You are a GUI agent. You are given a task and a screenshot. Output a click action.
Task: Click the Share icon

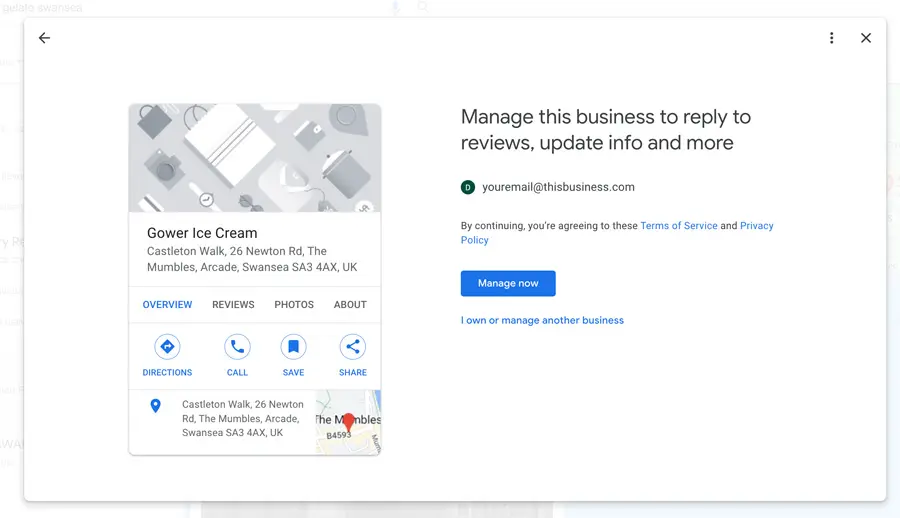(x=352, y=348)
